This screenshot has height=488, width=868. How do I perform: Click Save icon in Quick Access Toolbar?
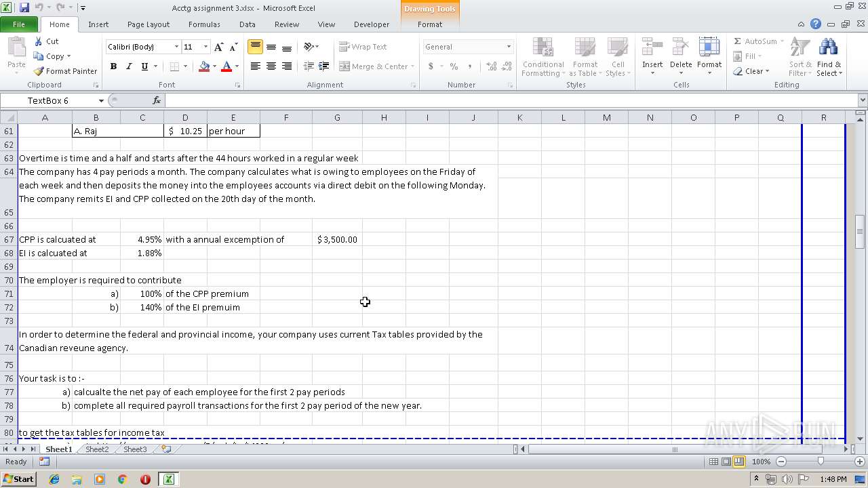point(24,7)
